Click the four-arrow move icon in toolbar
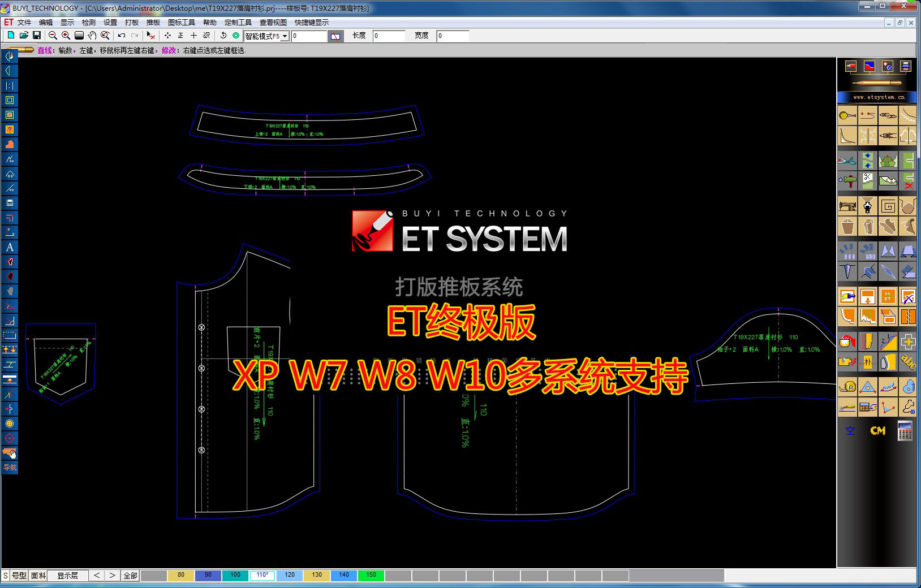Viewport: 921px width, 588px height. (x=167, y=36)
